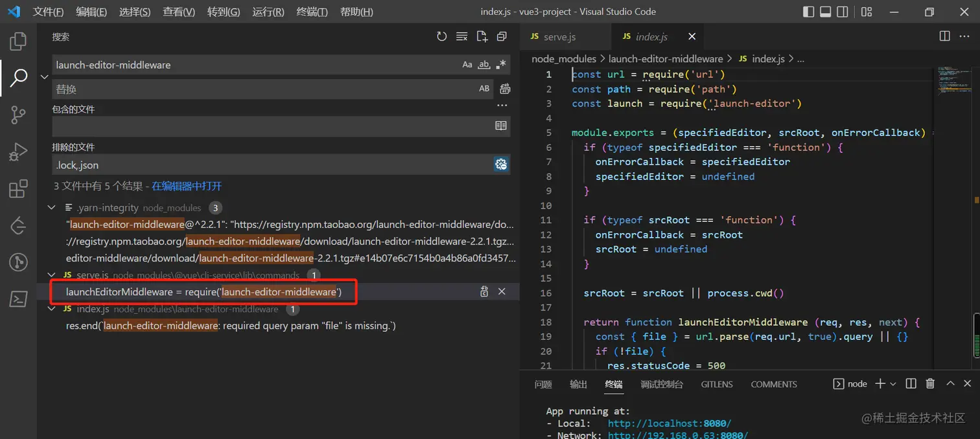Open the 查看(V) menu

tap(179, 12)
